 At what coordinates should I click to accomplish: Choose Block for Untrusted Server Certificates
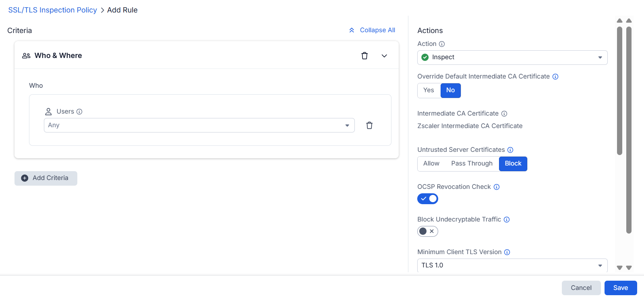tap(513, 163)
